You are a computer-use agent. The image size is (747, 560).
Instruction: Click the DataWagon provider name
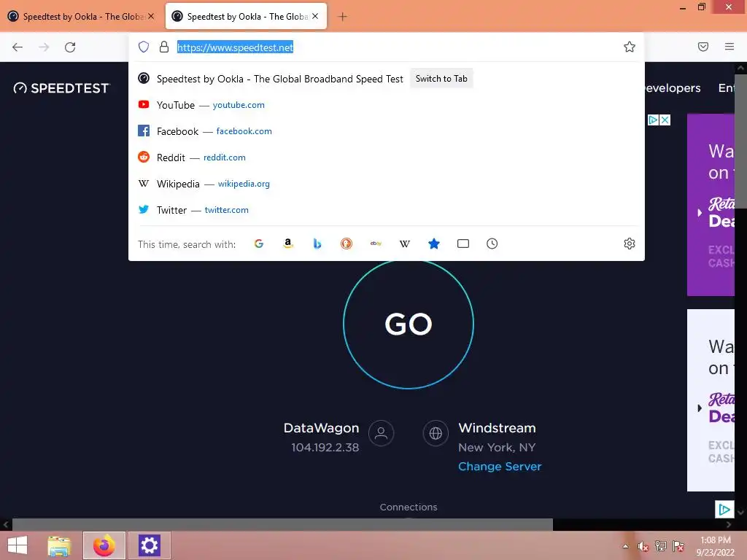pos(321,428)
